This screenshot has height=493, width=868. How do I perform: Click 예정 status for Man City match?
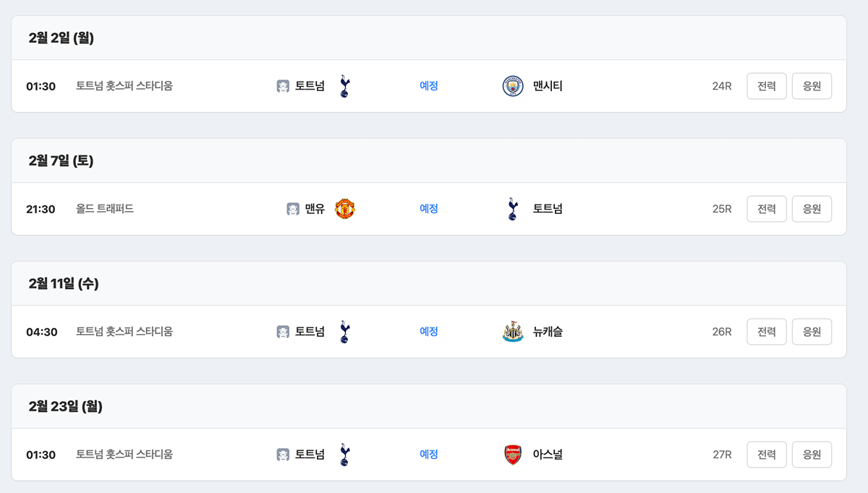429,86
